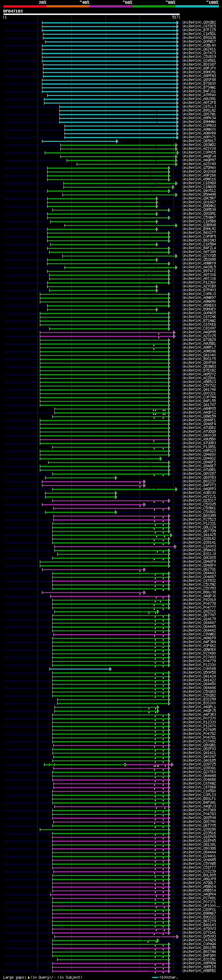Screen dimensions: 222x980
Task: Select hit label UniRef100_A4QPP3
Action: [x=199, y=489]
